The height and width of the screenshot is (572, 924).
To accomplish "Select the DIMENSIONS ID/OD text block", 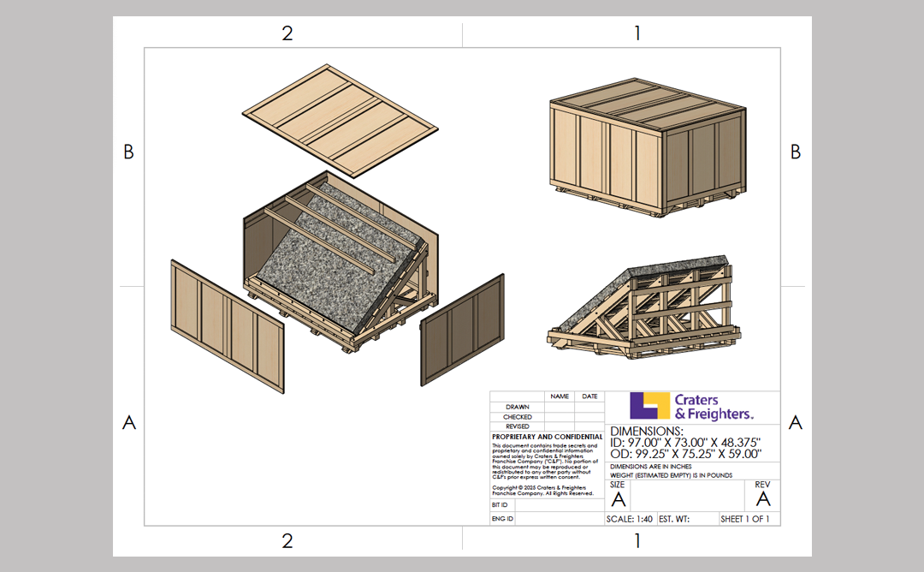I will 684,443.
